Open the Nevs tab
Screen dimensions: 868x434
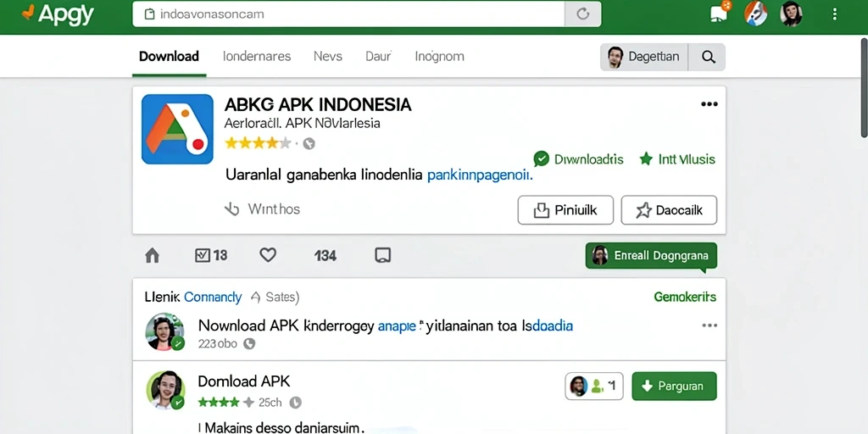click(x=328, y=56)
